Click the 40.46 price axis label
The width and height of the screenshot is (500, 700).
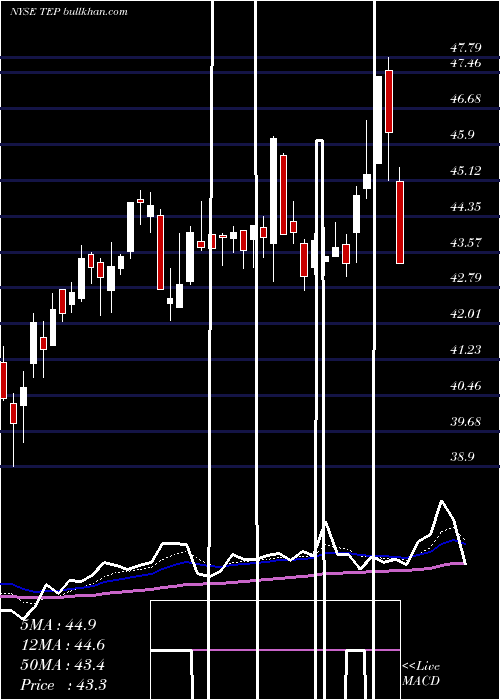466,385
